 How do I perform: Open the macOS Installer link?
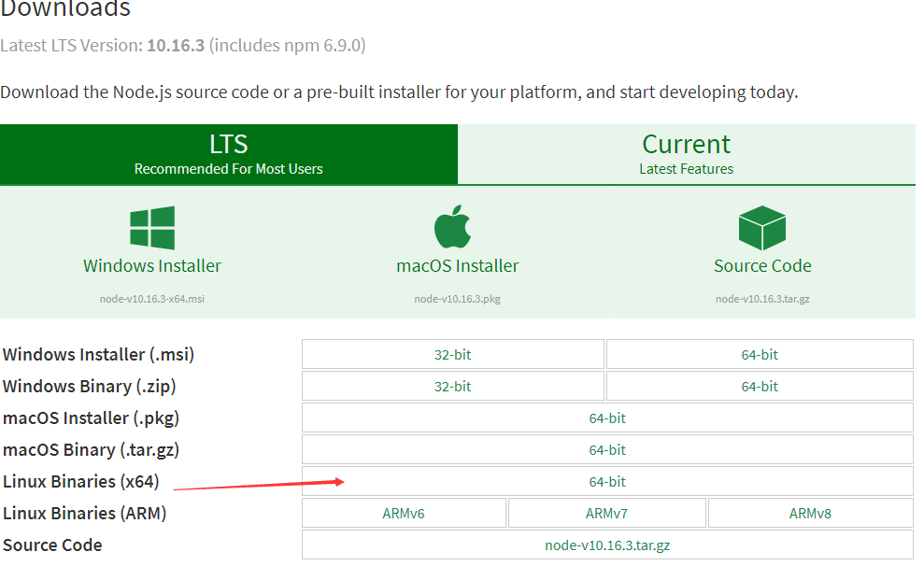457,265
